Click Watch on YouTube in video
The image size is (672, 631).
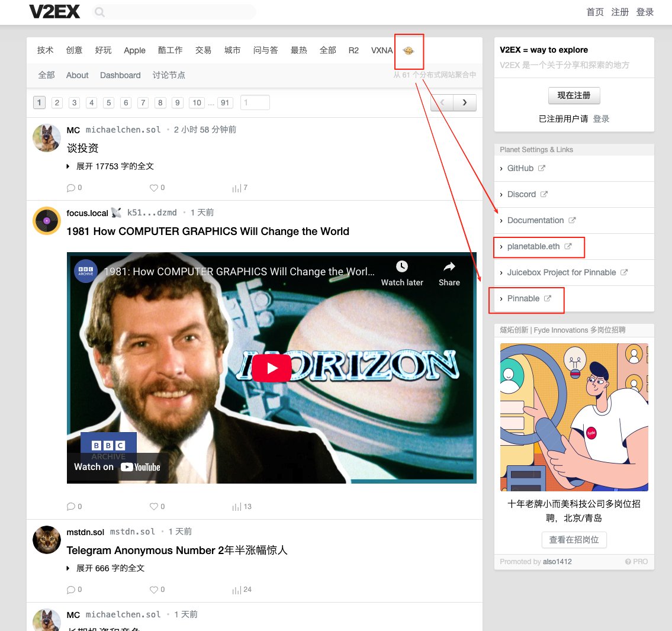point(117,467)
